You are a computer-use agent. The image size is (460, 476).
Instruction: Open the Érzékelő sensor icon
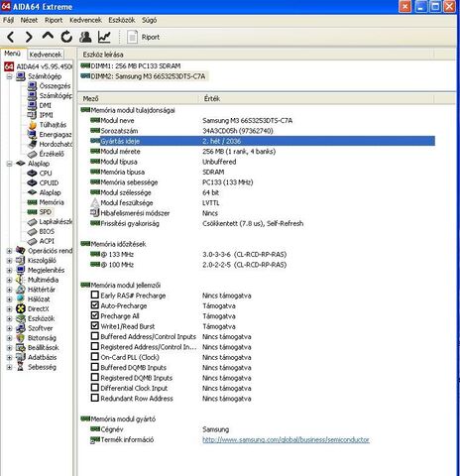pyautogui.click(x=32, y=154)
